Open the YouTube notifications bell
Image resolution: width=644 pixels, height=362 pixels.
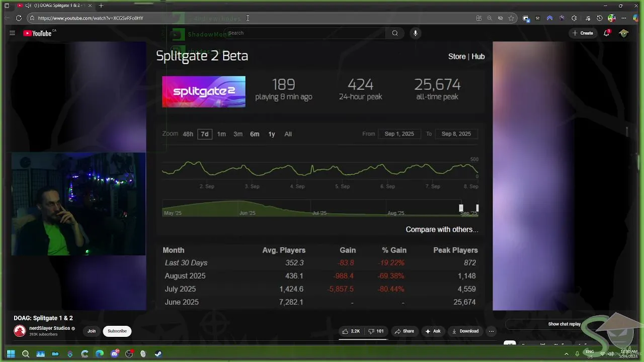click(607, 33)
